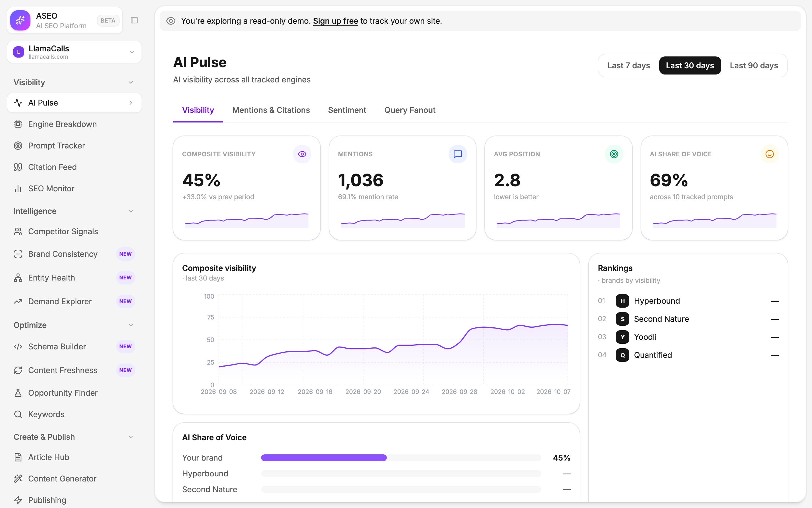The height and width of the screenshot is (508, 812).
Task: Click the smiley icon on AI Share of Voice card
Action: pyautogui.click(x=769, y=154)
